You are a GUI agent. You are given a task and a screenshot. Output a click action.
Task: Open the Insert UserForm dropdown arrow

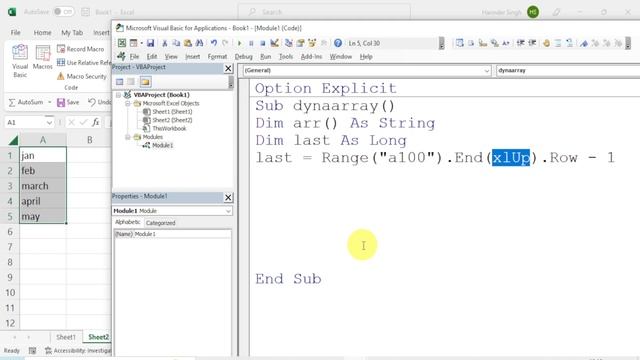click(142, 43)
